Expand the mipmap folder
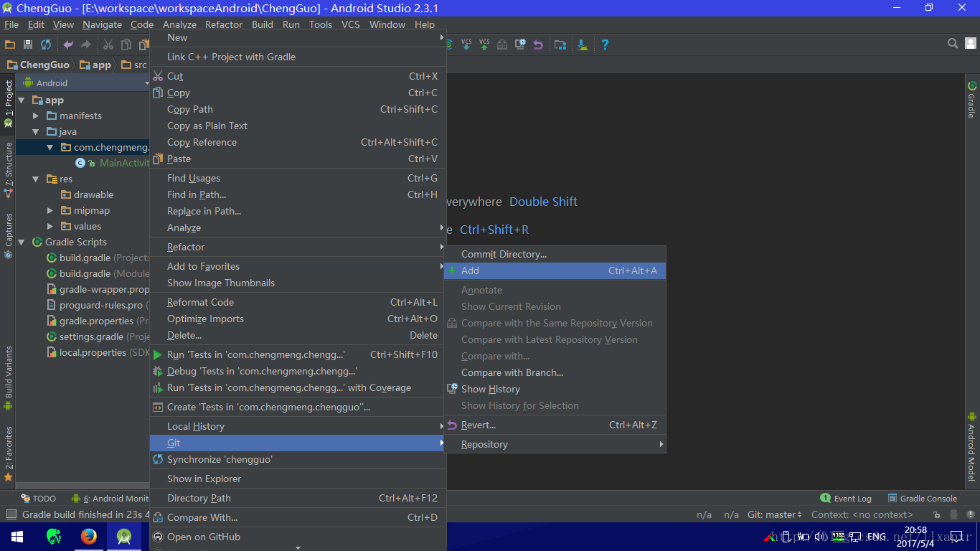 click(50, 211)
